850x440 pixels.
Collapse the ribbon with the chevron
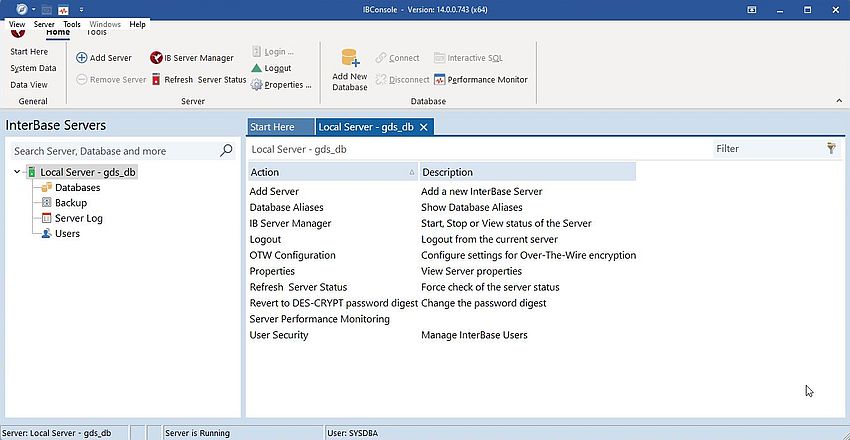click(x=839, y=101)
